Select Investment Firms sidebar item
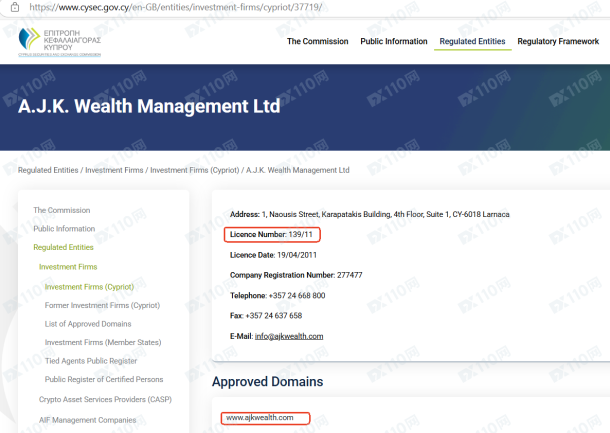 [x=67, y=267]
